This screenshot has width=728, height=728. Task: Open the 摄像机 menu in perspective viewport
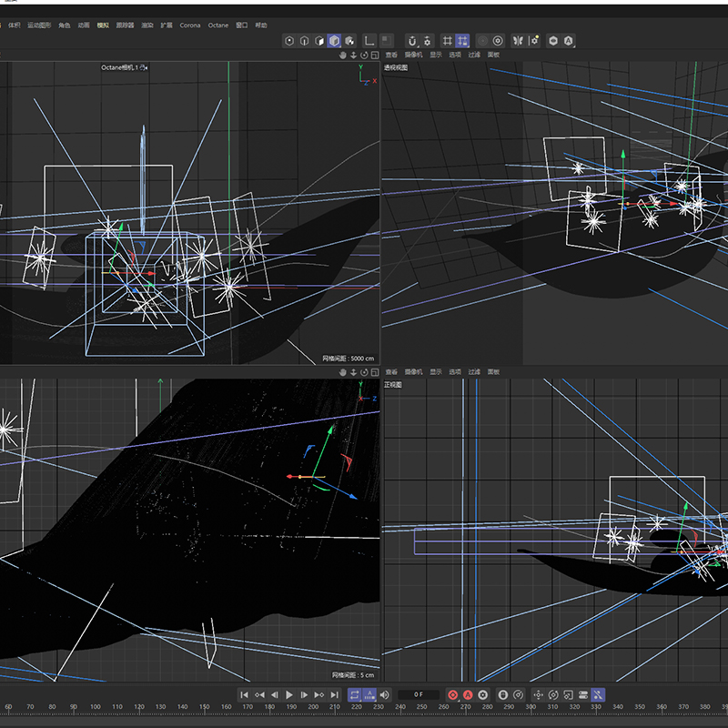(x=413, y=55)
